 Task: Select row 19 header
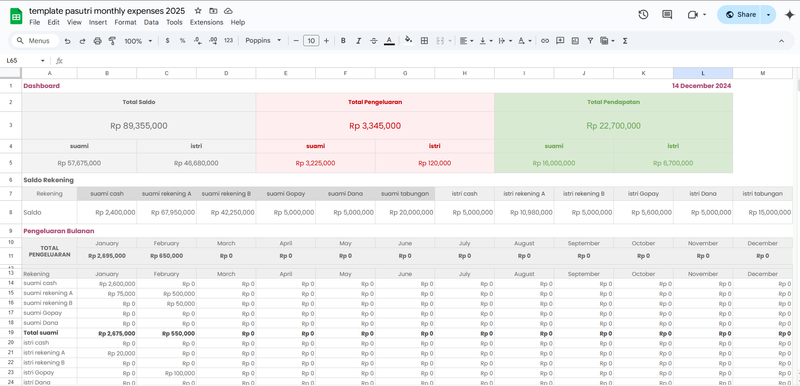point(11,332)
